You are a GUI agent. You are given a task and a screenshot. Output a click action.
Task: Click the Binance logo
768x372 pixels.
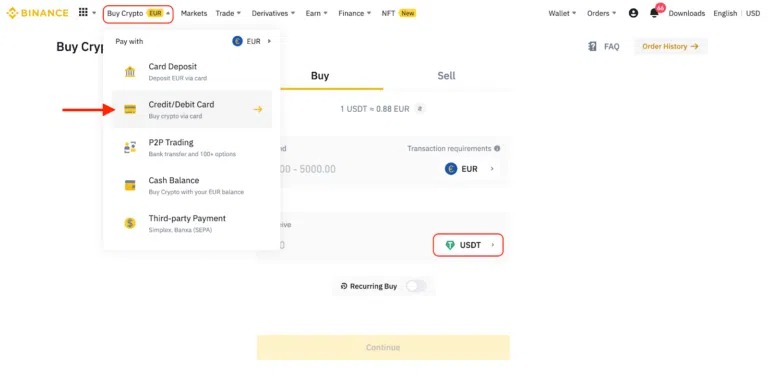point(37,13)
